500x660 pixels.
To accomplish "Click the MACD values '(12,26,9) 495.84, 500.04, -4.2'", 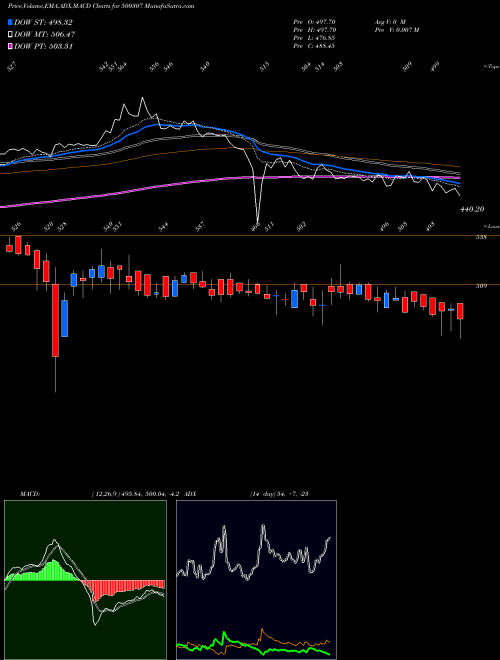I will (138, 494).
